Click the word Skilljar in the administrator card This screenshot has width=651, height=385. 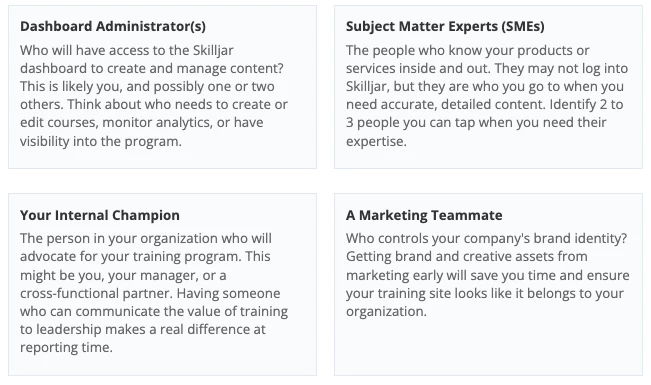(x=213, y=50)
